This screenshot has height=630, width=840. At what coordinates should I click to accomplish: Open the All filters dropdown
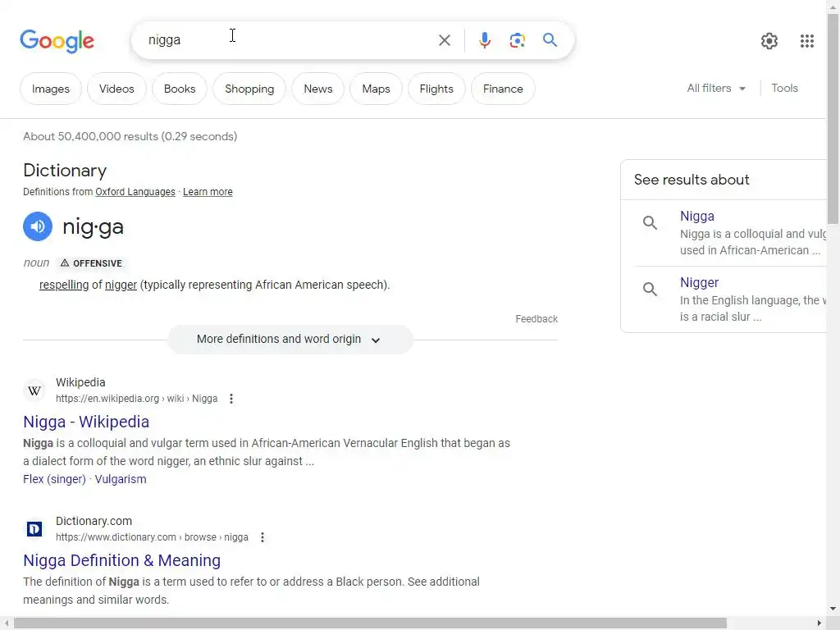tap(716, 89)
